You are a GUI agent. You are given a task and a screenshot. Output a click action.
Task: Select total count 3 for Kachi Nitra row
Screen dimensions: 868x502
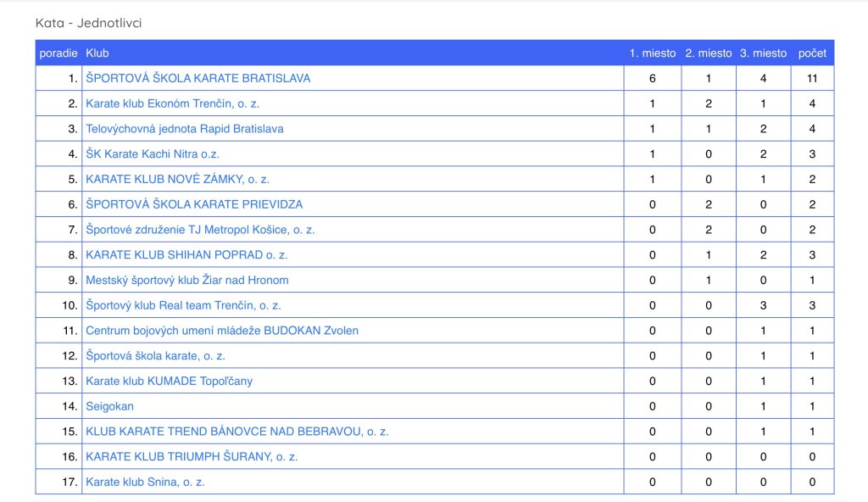click(812, 154)
